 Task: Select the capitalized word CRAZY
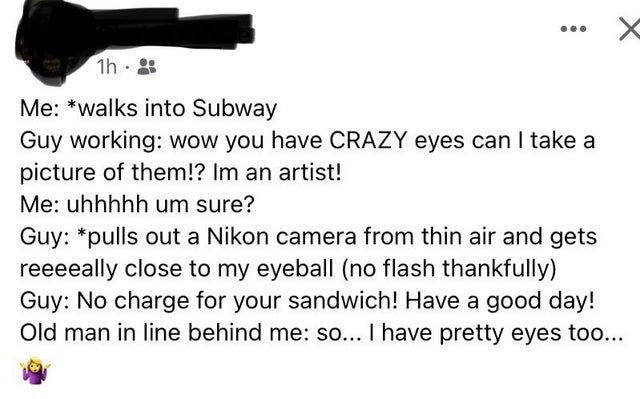(x=368, y=140)
